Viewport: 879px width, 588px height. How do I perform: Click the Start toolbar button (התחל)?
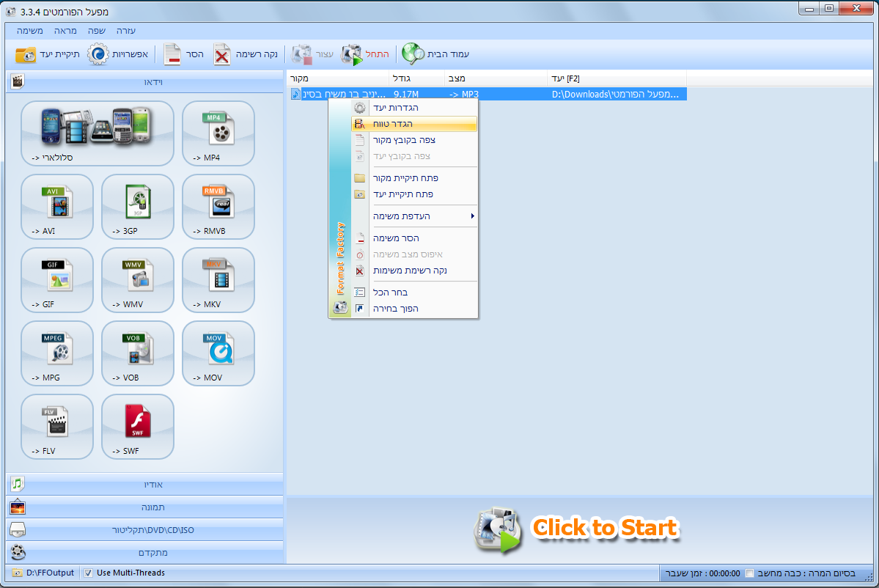[x=365, y=54]
